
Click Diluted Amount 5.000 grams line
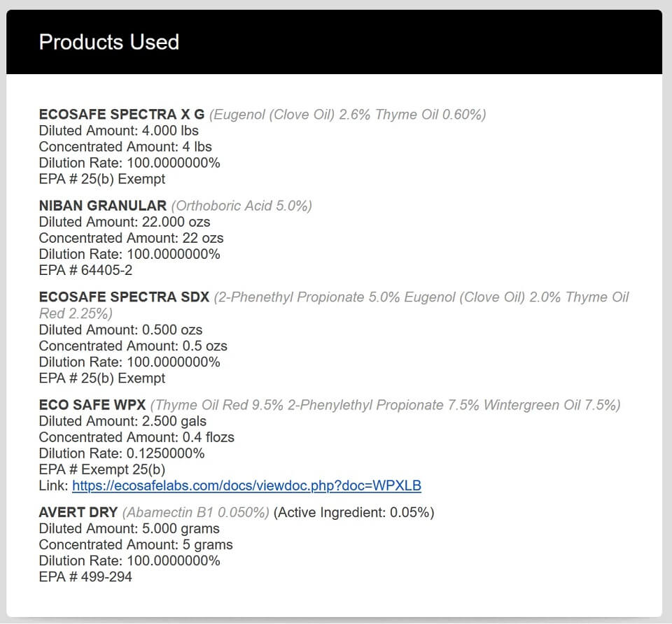[129, 528]
